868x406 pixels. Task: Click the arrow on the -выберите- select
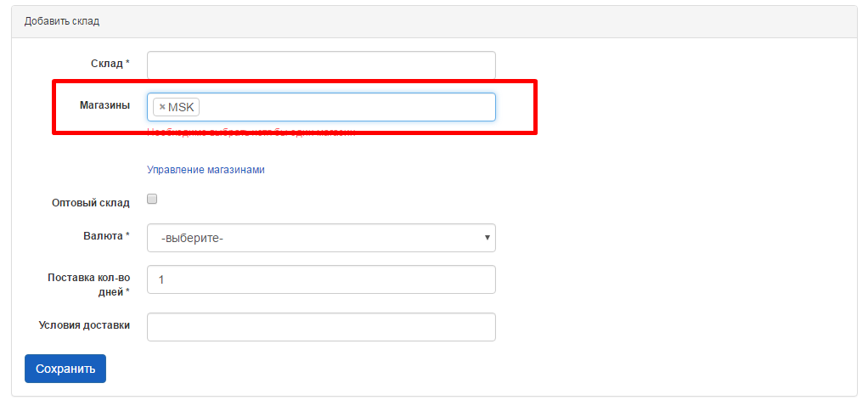pos(487,238)
